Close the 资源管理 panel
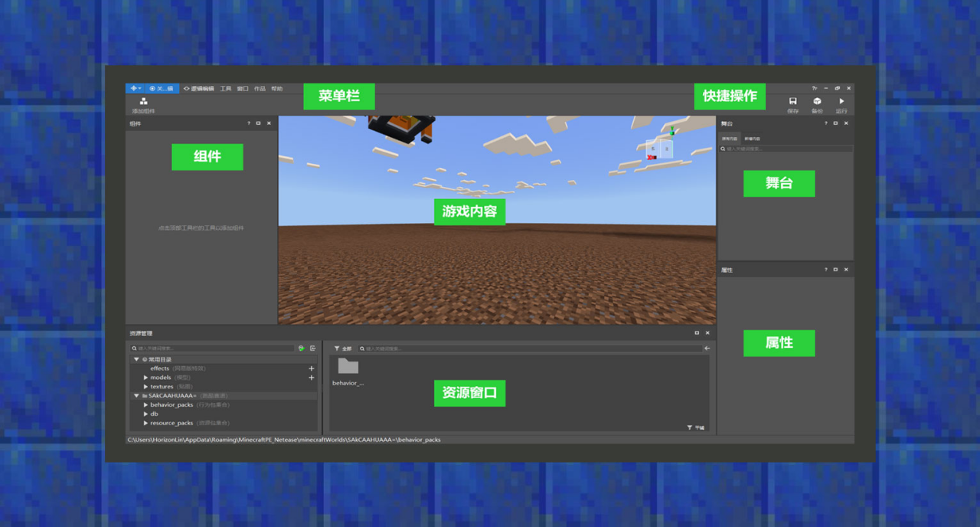 pos(707,333)
